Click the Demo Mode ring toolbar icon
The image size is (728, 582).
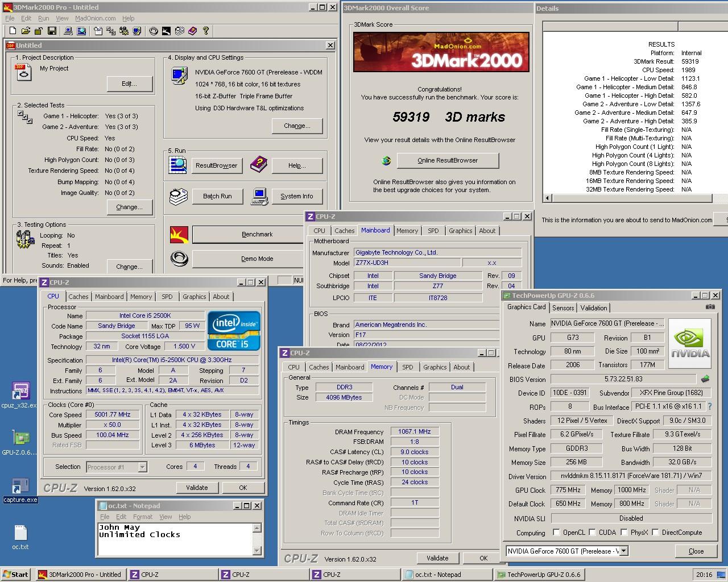pyautogui.click(x=154, y=31)
